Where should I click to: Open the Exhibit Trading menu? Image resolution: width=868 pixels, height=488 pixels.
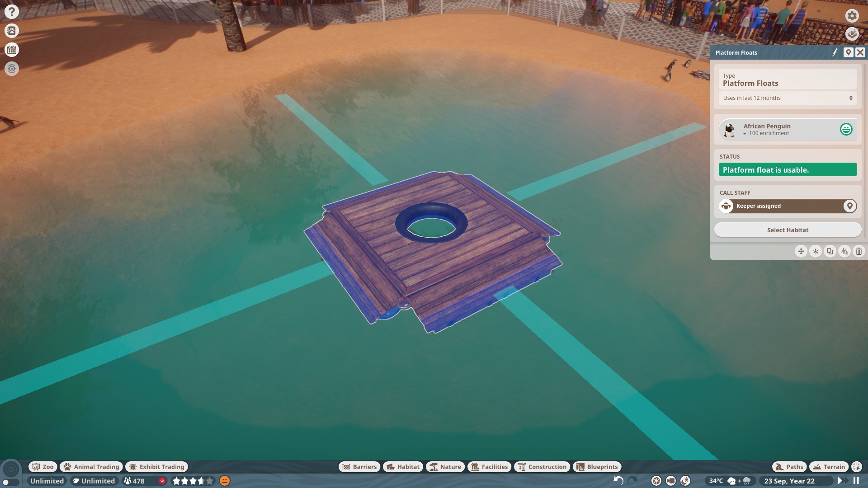(156, 467)
